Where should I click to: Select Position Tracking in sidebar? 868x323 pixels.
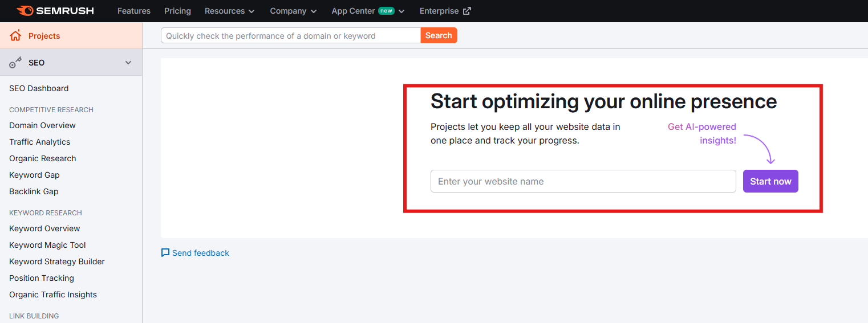point(42,278)
